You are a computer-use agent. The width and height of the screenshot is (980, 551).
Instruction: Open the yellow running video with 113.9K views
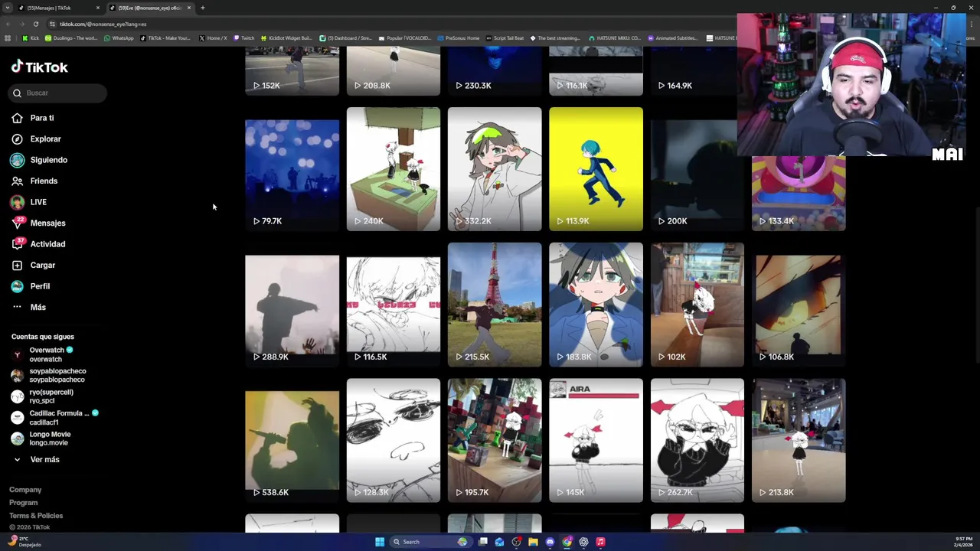(596, 169)
